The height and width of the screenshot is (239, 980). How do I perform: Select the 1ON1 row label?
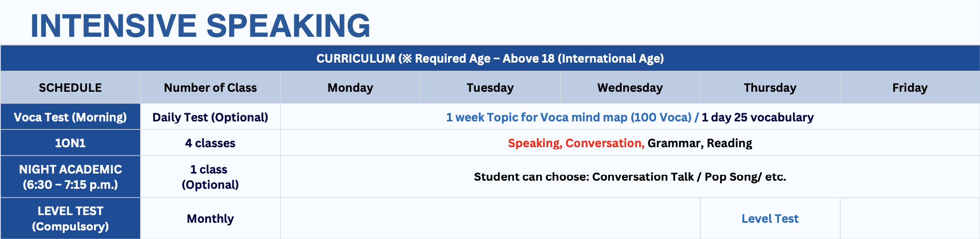click(x=70, y=143)
